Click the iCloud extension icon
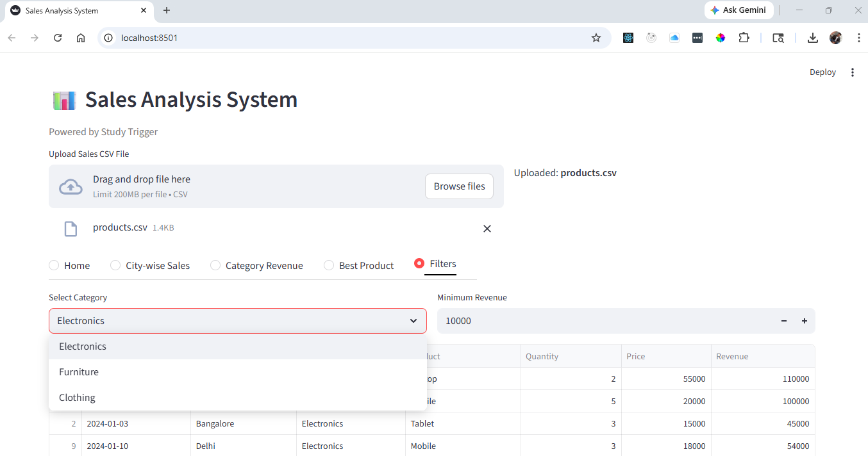This screenshot has width=868, height=456. 674,38
